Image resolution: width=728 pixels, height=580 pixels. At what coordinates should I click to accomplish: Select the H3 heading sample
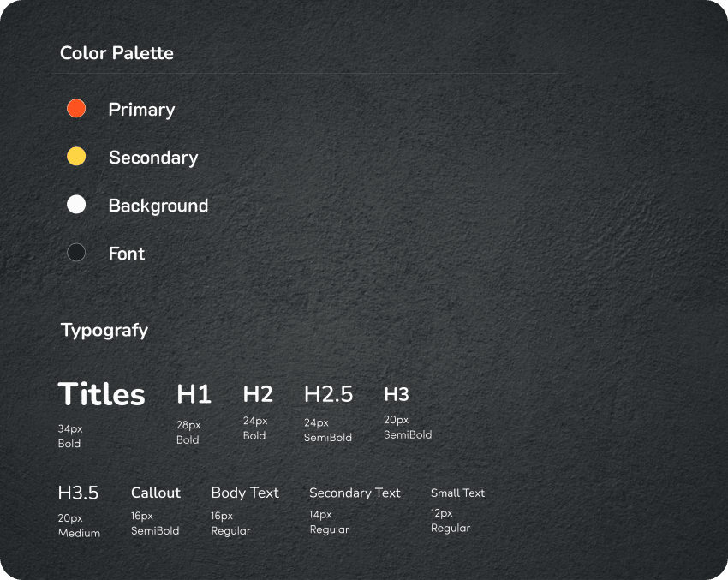tap(397, 394)
